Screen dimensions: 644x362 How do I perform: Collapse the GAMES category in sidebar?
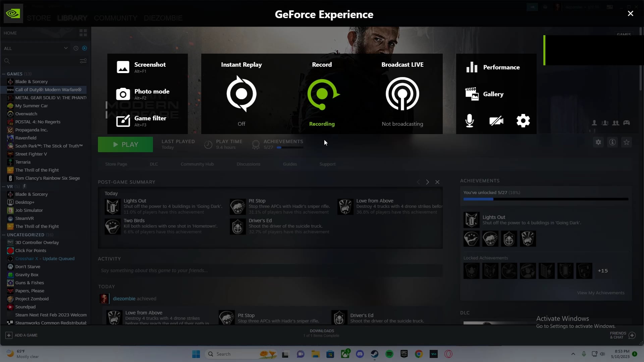tap(4, 74)
